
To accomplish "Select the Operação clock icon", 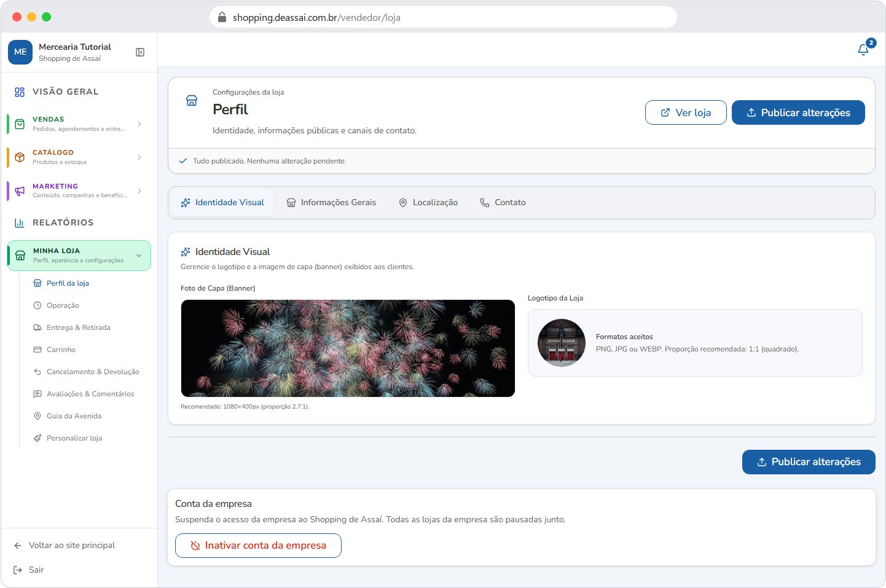I will pos(37,305).
